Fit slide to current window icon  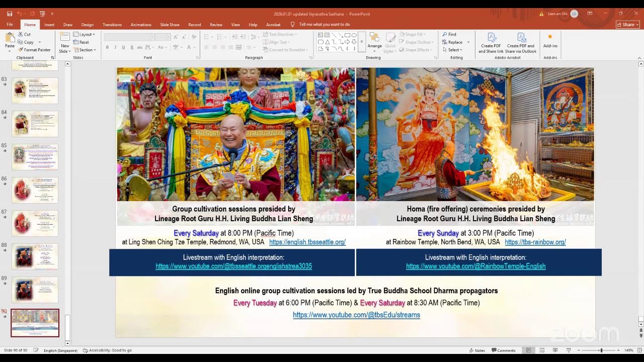(x=639, y=350)
